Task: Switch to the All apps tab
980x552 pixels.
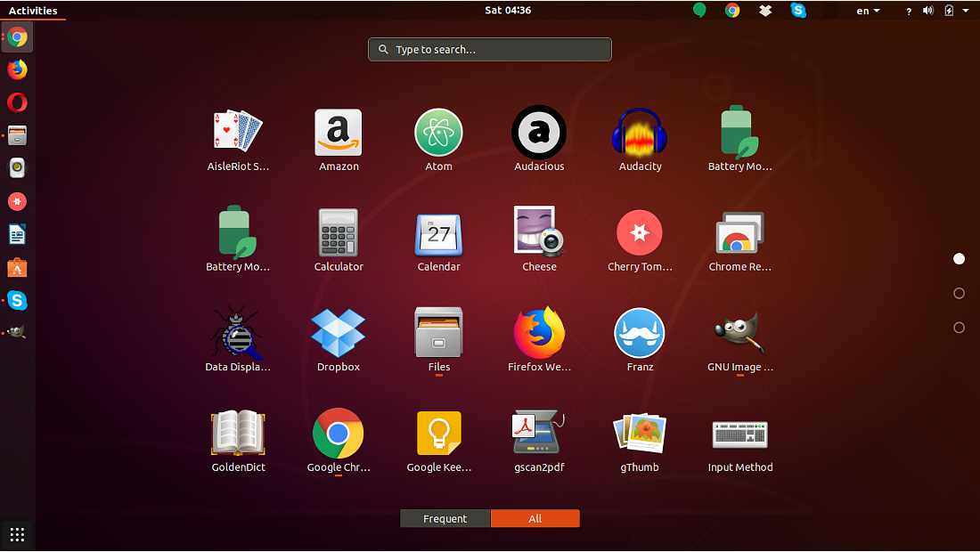Action: pos(535,518)
